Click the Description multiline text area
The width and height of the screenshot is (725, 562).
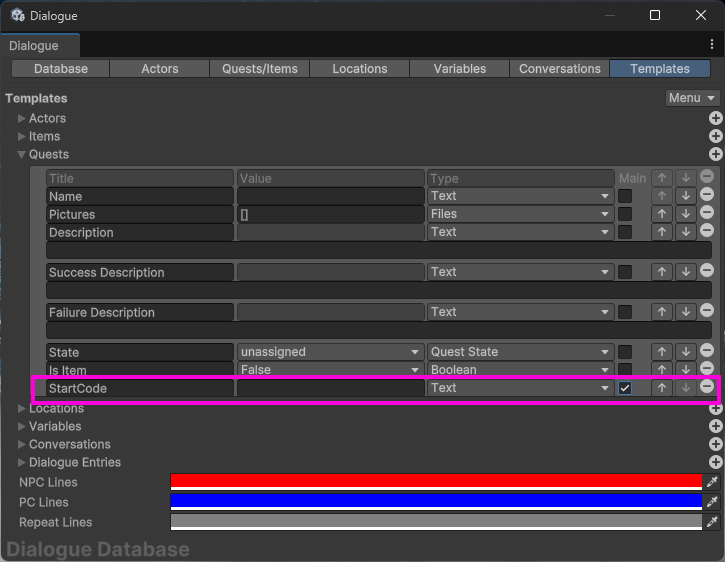pos(379,250)
